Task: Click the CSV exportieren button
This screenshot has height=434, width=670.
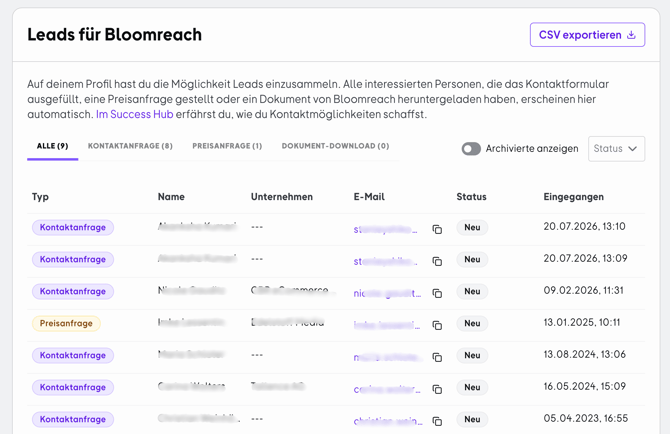Action: click(x=587, y=35)
